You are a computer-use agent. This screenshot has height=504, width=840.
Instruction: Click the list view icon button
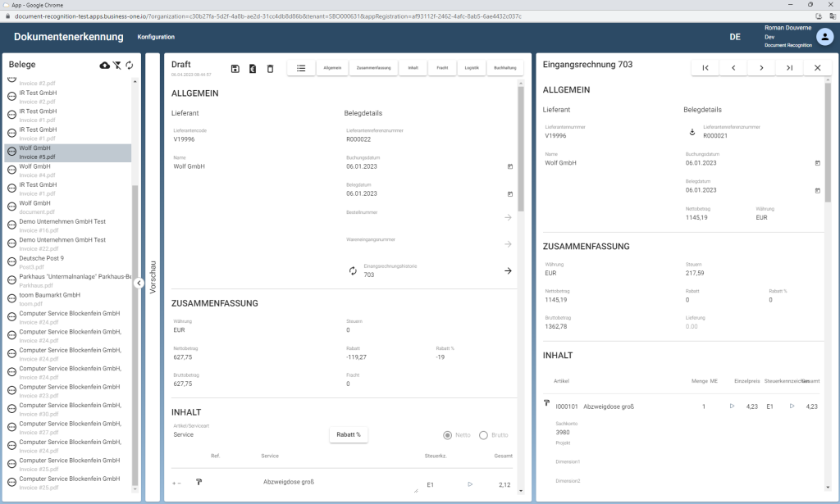click(301, 68)
